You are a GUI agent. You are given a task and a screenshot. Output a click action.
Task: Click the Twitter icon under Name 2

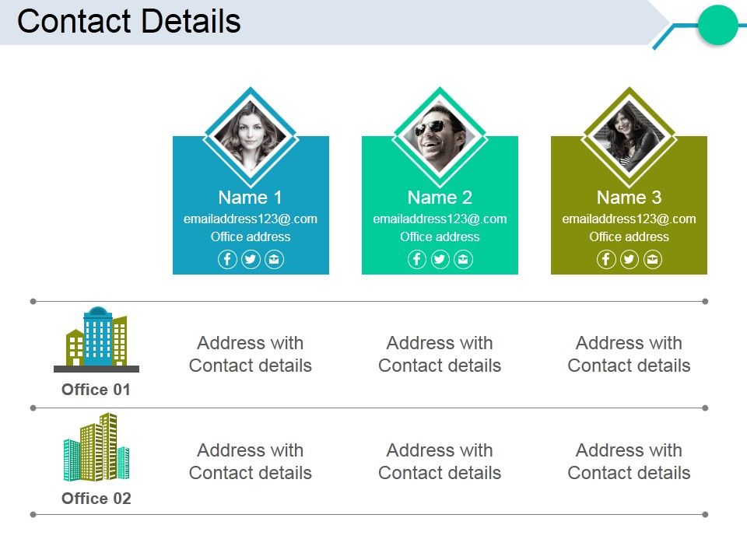point(440,260)
